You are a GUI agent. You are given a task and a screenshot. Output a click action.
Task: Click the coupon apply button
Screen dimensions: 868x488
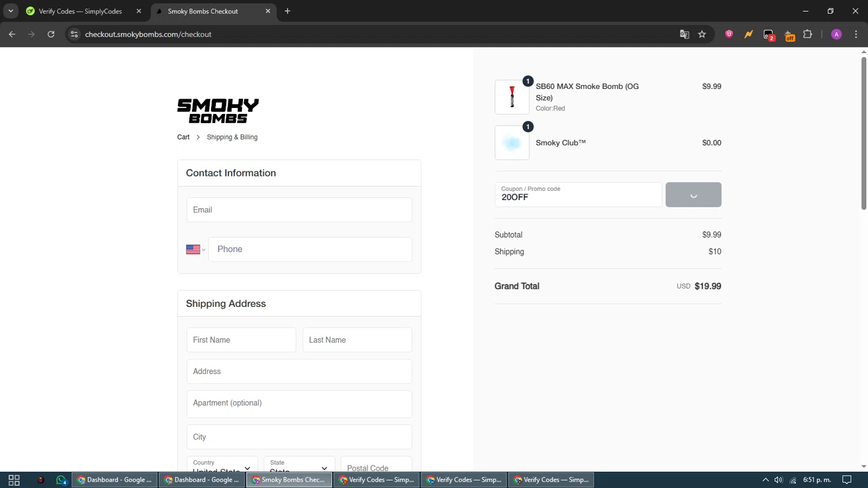(693, 194)
